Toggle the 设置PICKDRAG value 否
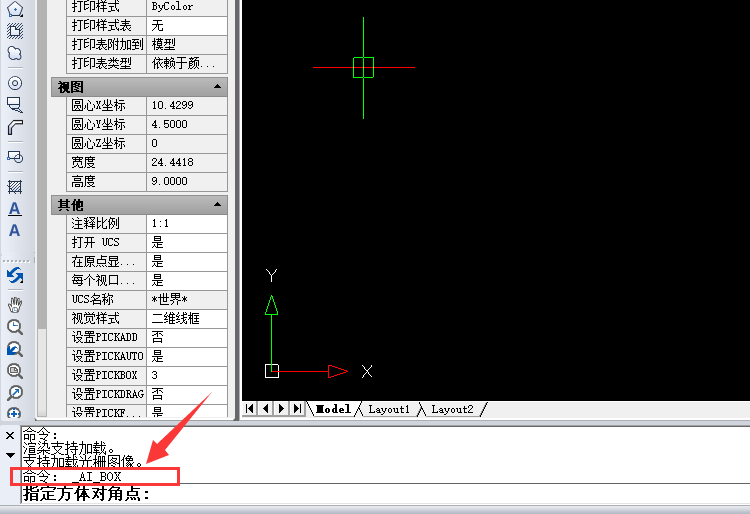 click(187, 394)
